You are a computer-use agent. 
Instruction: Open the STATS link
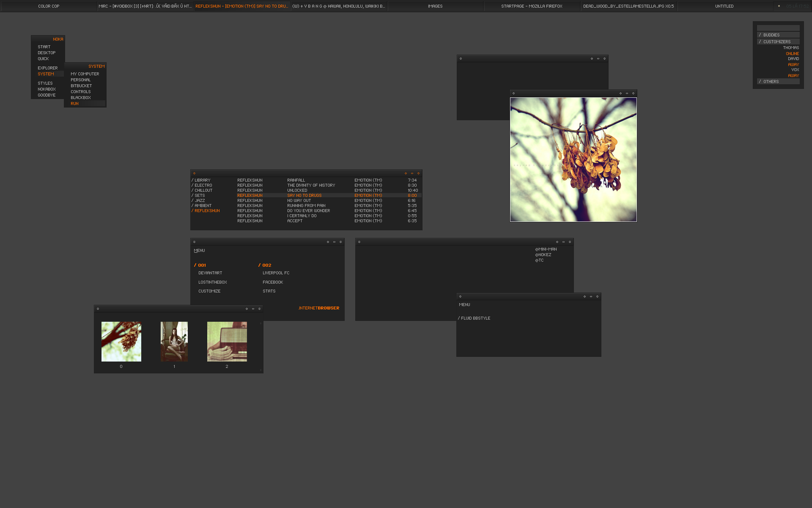pyautogui.click(x=269, y=291)
